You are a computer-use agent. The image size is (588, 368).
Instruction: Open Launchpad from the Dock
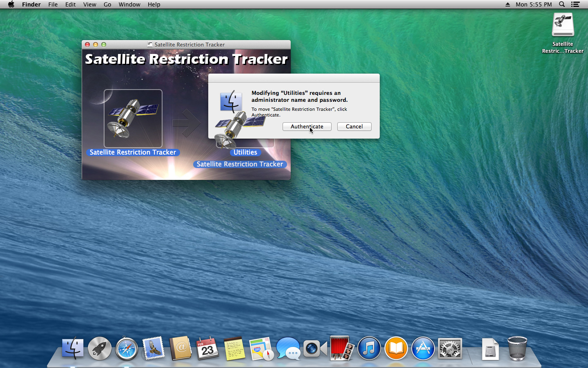coord(100,349)
